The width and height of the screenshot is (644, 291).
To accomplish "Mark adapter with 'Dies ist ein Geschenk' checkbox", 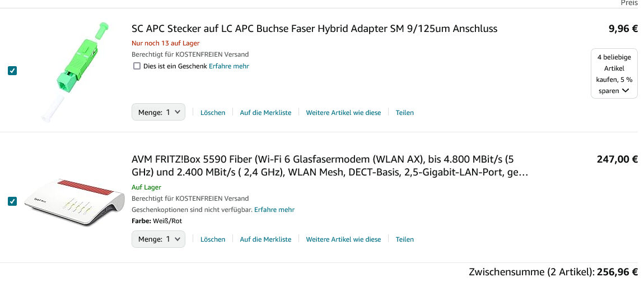I will (137, 66).
